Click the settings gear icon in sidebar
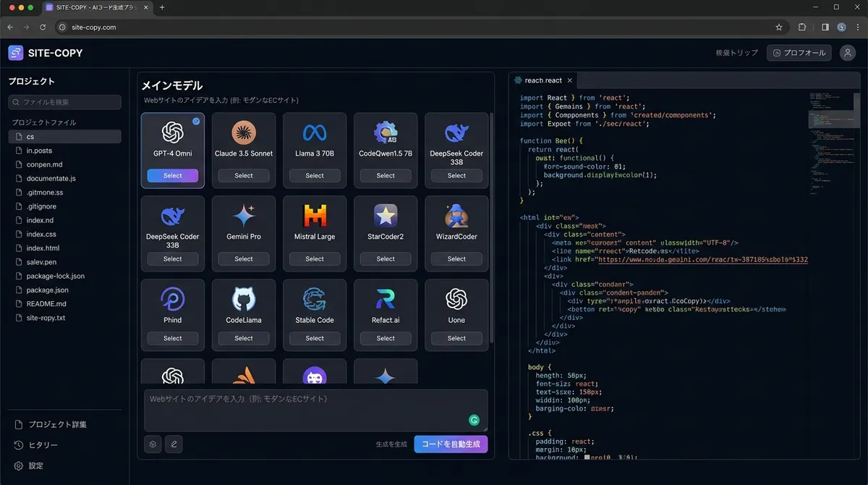 [19, 465]
